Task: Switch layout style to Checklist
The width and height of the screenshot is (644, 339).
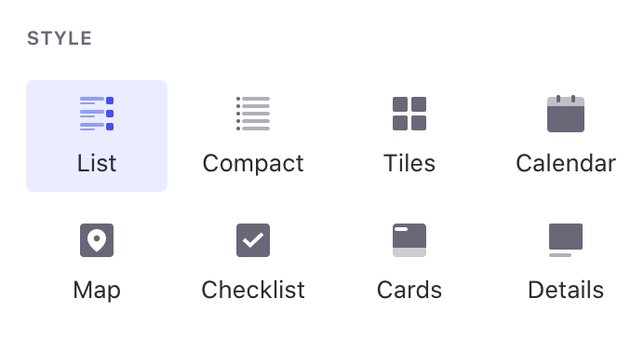Action: [253, 262]
